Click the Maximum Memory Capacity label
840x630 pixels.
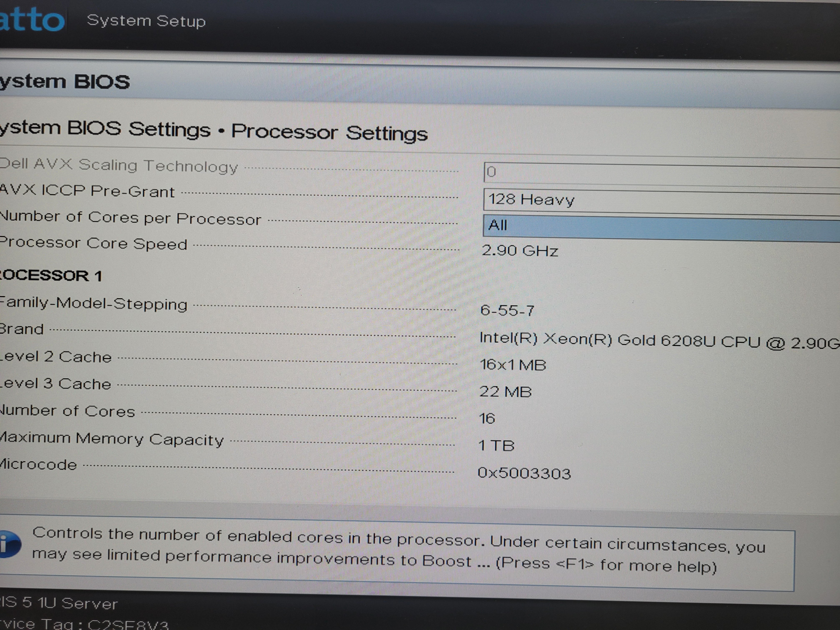coord(112,439)
